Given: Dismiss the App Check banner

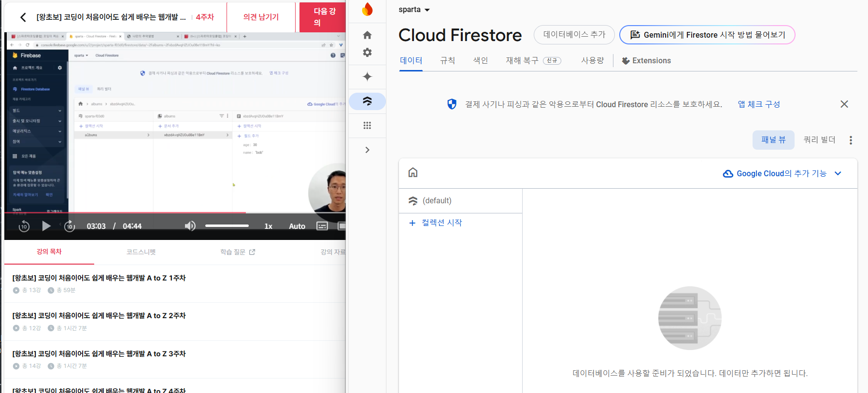Looking at the screenshot, I should (x=844, y=104).
